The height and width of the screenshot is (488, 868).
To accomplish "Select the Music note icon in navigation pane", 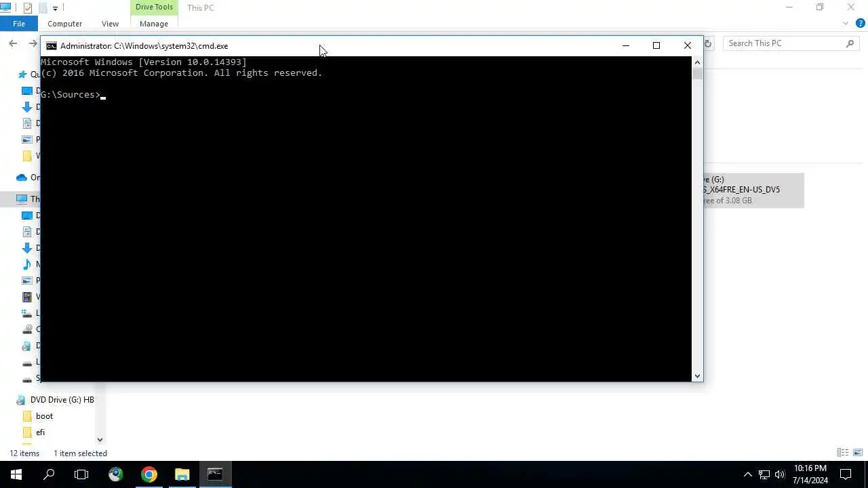I will 27,264.
